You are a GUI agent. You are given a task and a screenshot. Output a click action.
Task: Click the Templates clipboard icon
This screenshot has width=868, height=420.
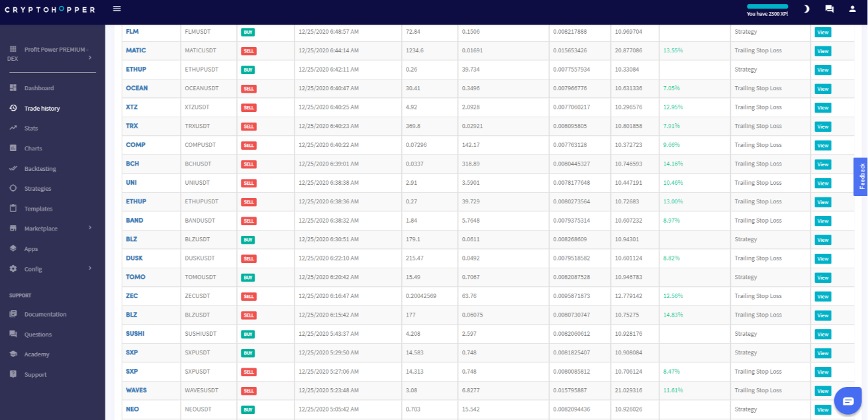(x=13, y=209)
